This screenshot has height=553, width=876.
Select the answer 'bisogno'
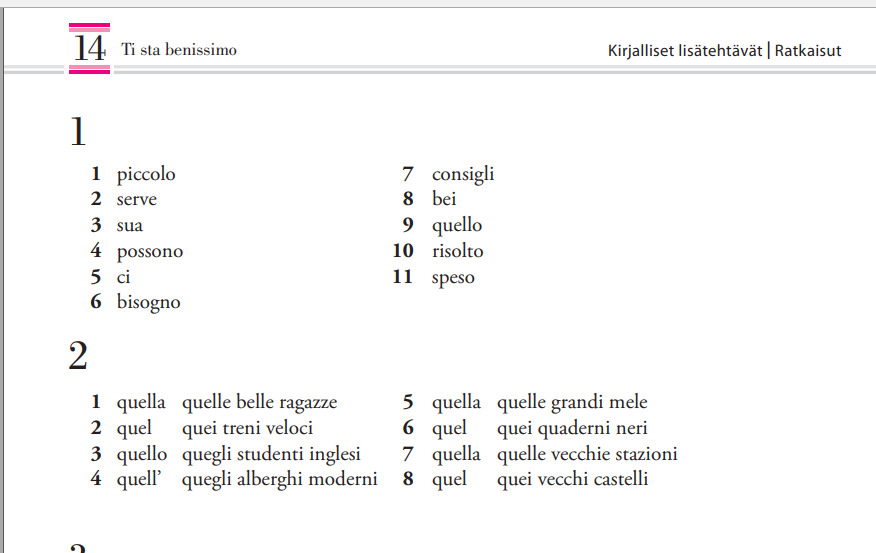pyautogui.click(x=149, y=303)
